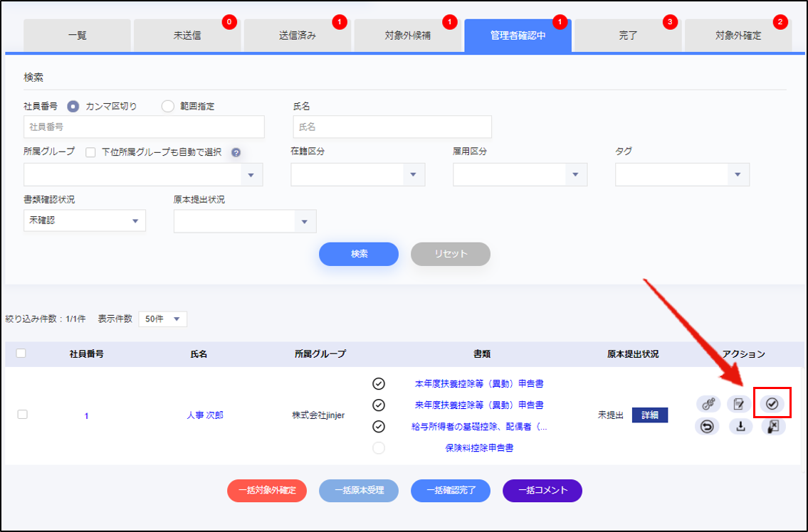808x532 pixels.
Task: Open the 対象外候補 tab
Action: point(406,36)
